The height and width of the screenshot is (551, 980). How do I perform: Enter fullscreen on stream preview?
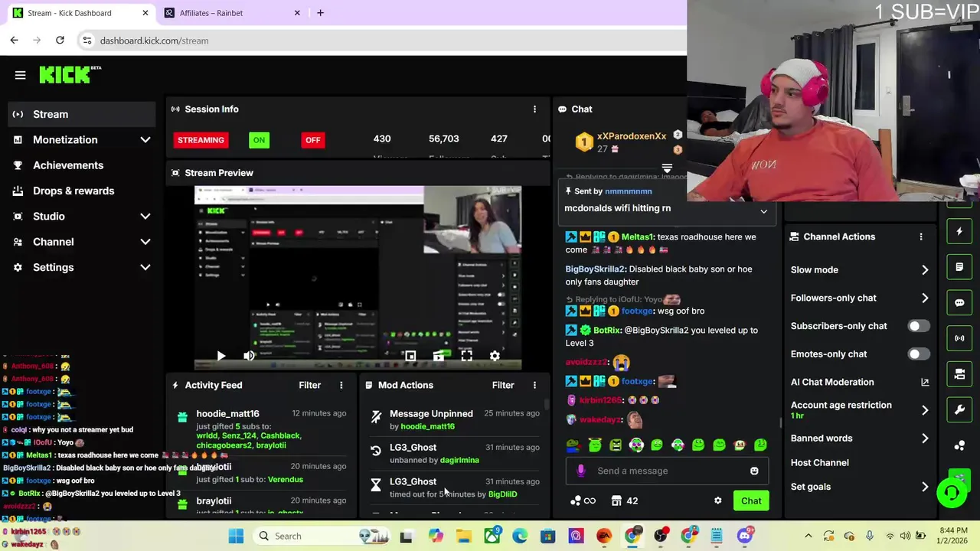[x=466, y=356]
